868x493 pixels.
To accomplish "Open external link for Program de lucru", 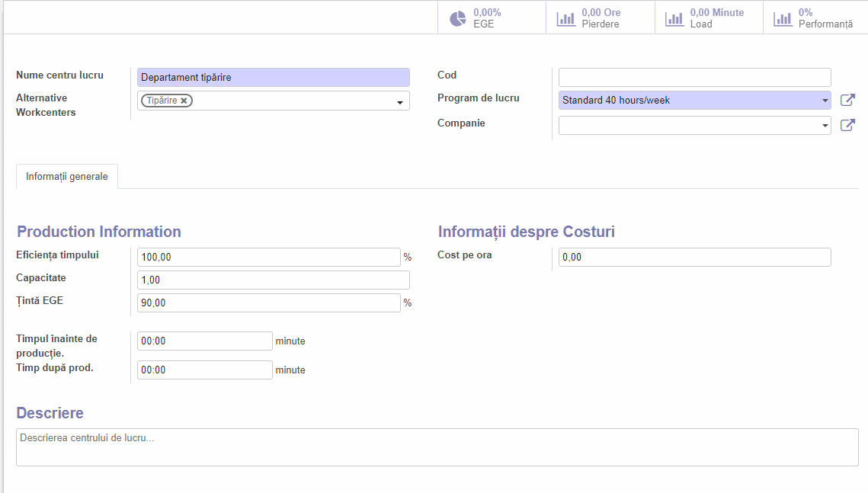I will [x=847, y=100].
